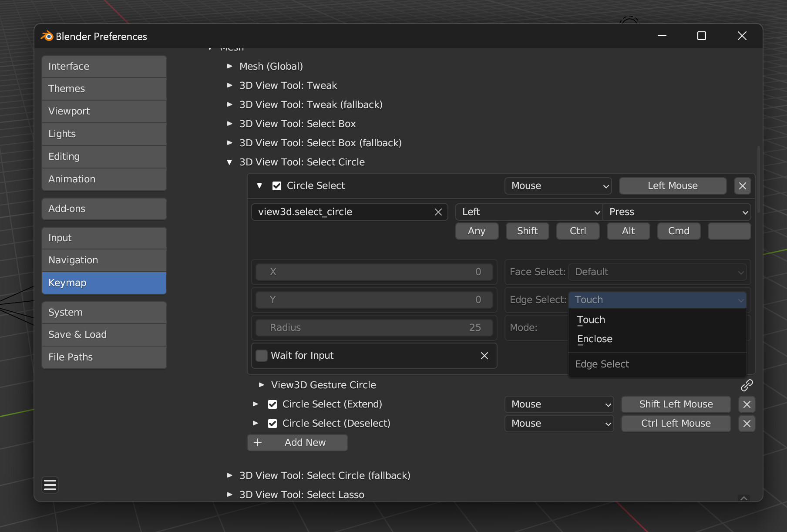Click the scroll-up chevron at bottom right

point(744,498)
